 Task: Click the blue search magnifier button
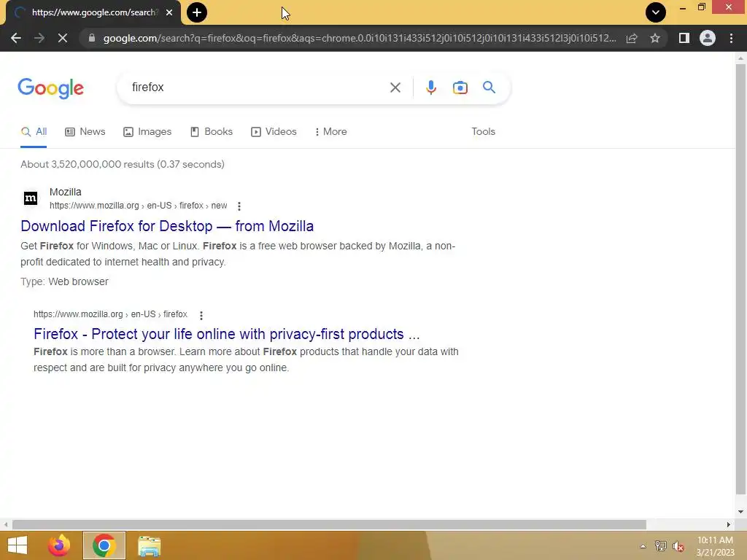pos(489,87)
